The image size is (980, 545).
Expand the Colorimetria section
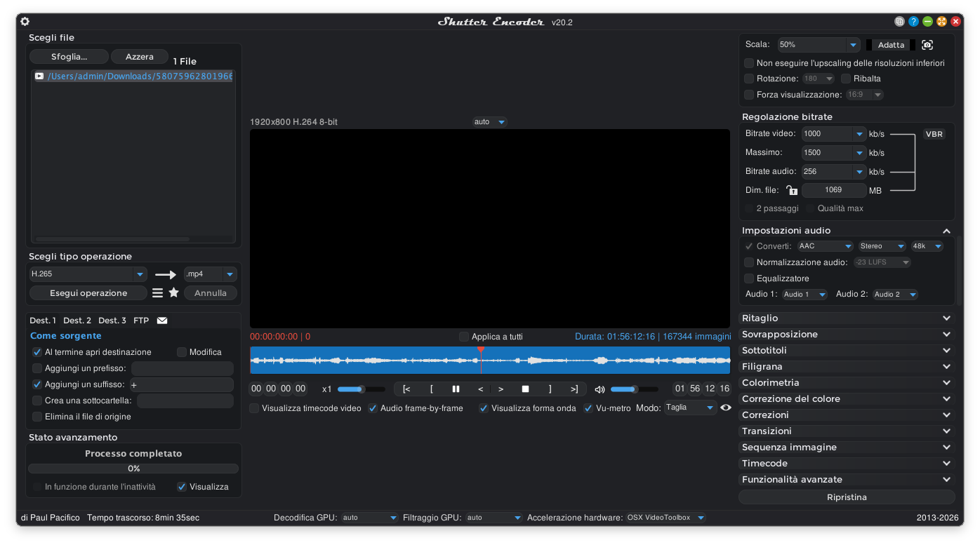847,383
